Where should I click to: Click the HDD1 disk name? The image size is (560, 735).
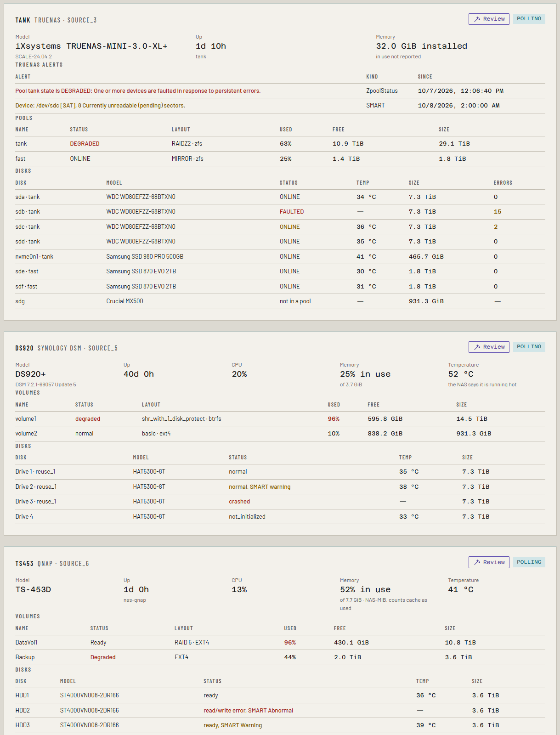pyautogui.click(x=22, y=695)
